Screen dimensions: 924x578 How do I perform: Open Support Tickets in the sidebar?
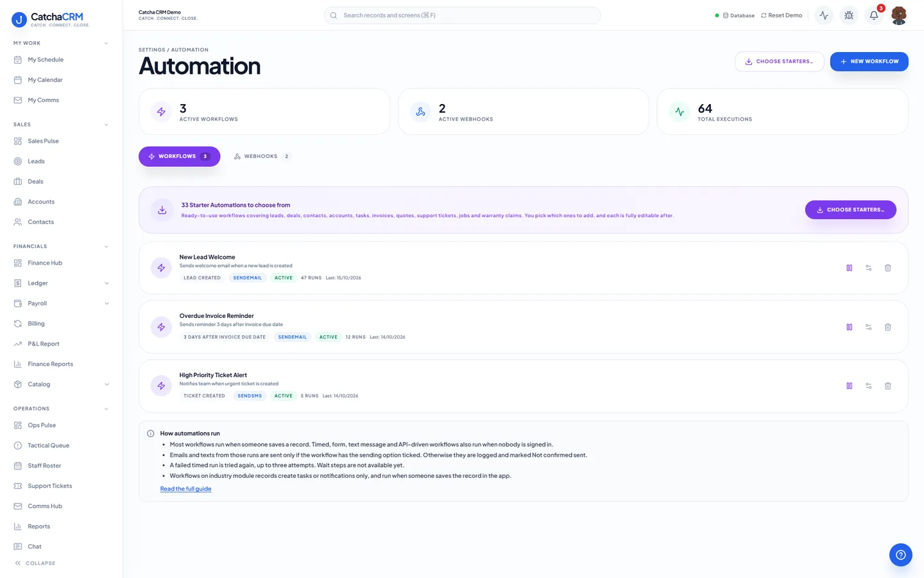[x=62, y=486]
